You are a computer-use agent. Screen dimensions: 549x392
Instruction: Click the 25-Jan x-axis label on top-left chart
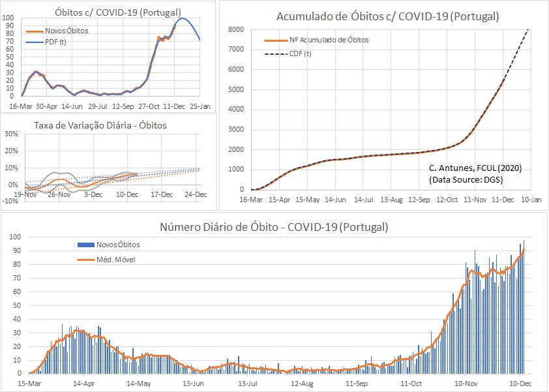point(200,105)
